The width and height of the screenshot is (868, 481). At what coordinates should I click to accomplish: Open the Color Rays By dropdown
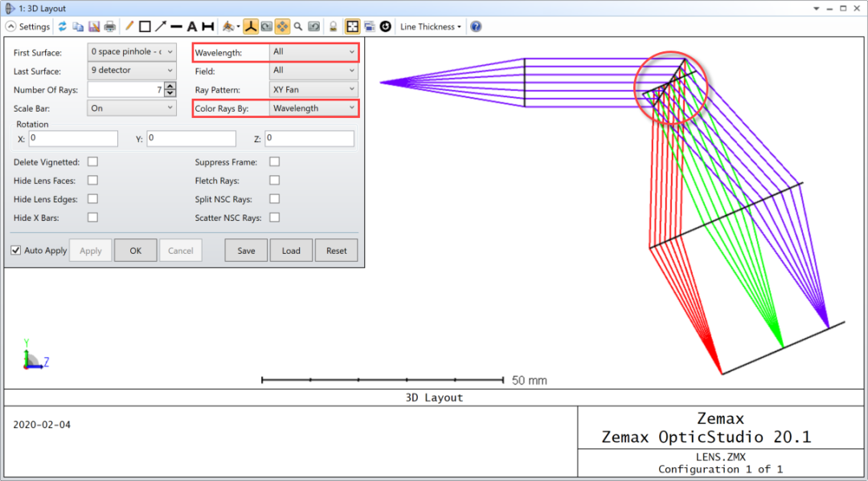(313, 108)
